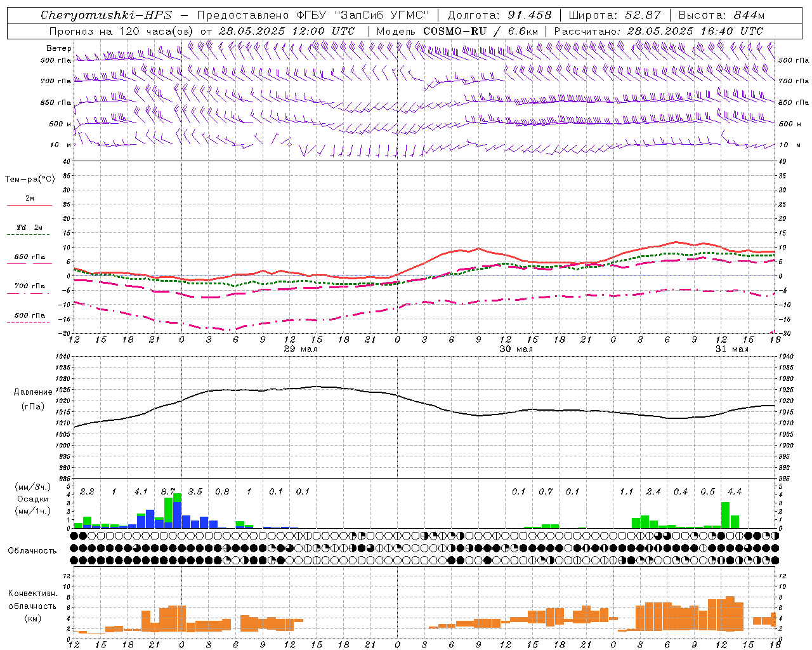The image size is (812, 650).
Task: Click '700 гПа' entry in temperature legend
Action: 30,286
